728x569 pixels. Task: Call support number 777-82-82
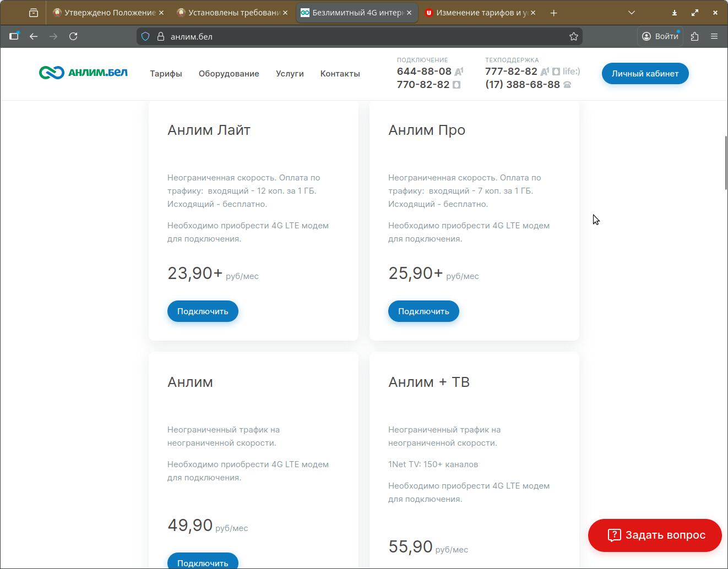[x=511, y=72]
